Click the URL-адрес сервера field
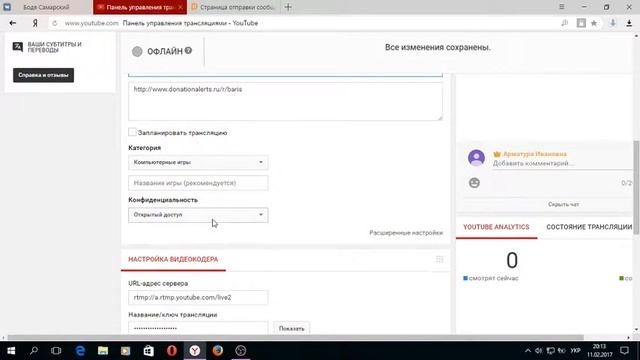Image resolution: width=640 pixels, height=360 pixels. [198, 298]
